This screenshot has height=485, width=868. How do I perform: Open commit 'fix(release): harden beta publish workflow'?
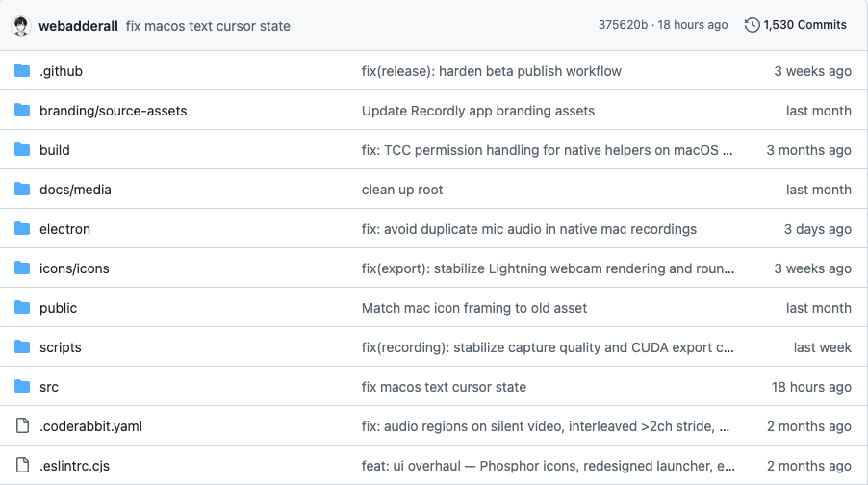[491, 71]
